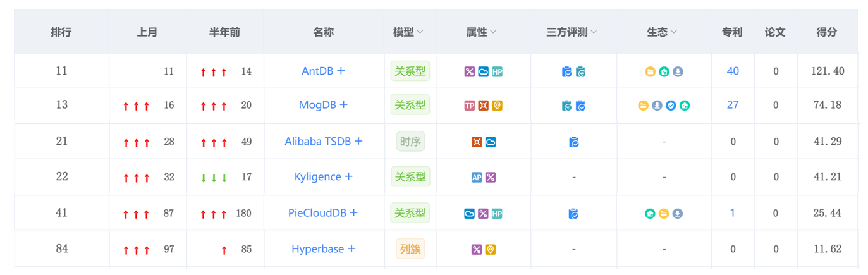The image size is (868, 275).
Task: Click the AP attribute icon for Kyligence
Action: 477,178
